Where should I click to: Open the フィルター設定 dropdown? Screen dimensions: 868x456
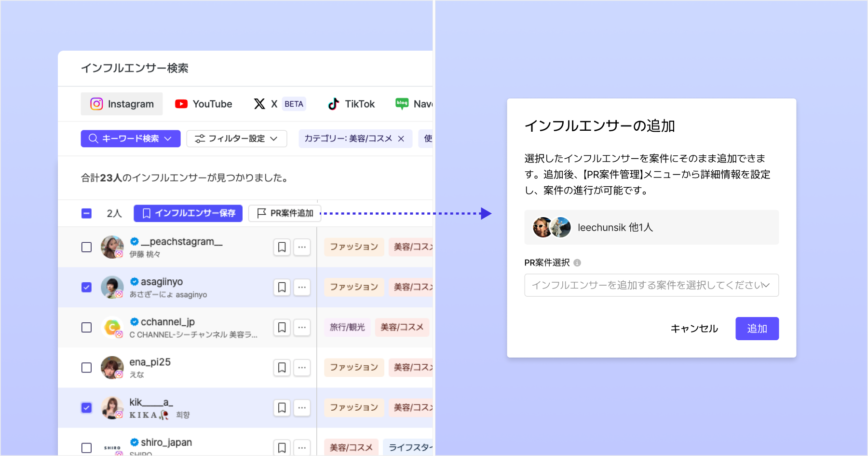pos(236,139)
